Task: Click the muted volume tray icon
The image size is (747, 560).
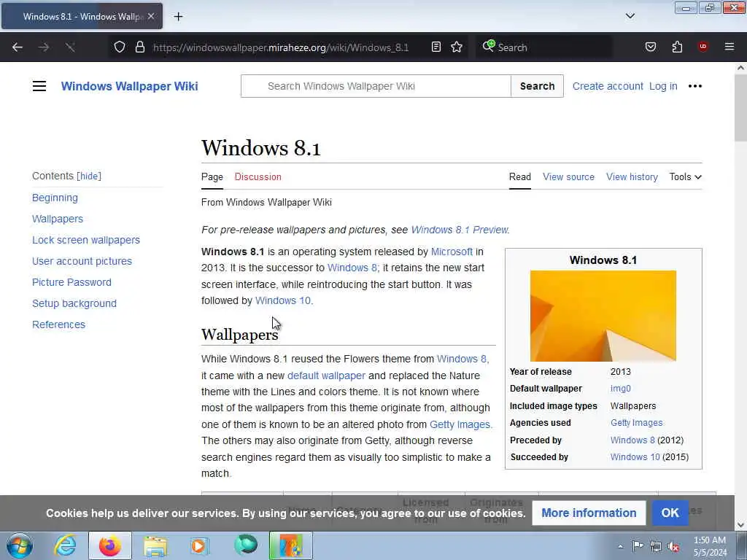Action: (673, 546)
